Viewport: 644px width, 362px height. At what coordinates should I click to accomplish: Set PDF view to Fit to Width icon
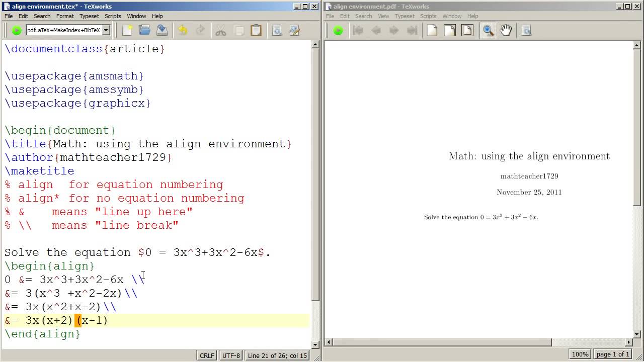coord(450,31)
